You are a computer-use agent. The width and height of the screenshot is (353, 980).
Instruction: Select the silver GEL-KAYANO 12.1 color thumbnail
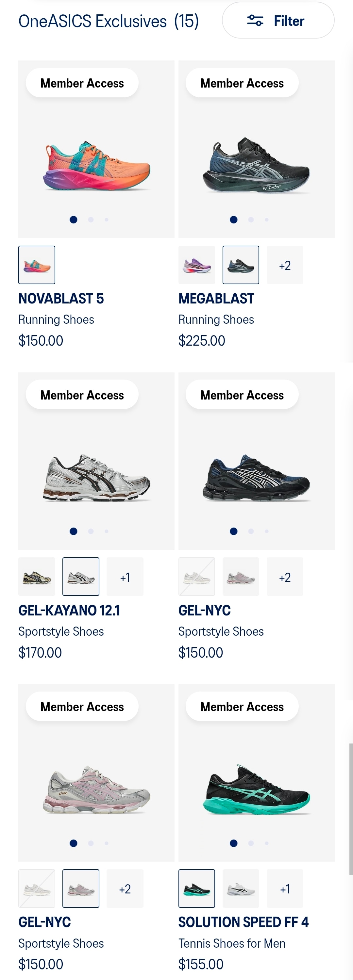point(81,577)
